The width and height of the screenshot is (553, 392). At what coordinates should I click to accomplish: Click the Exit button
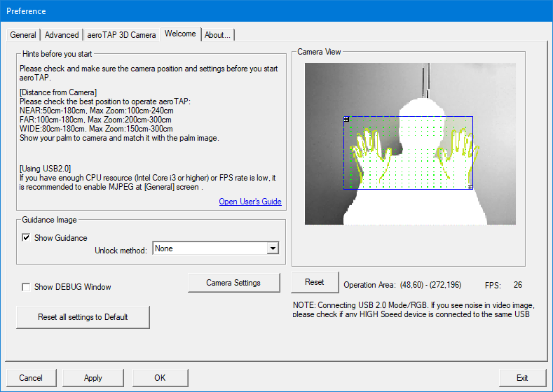pyautogui.click(x=522, y=378)
